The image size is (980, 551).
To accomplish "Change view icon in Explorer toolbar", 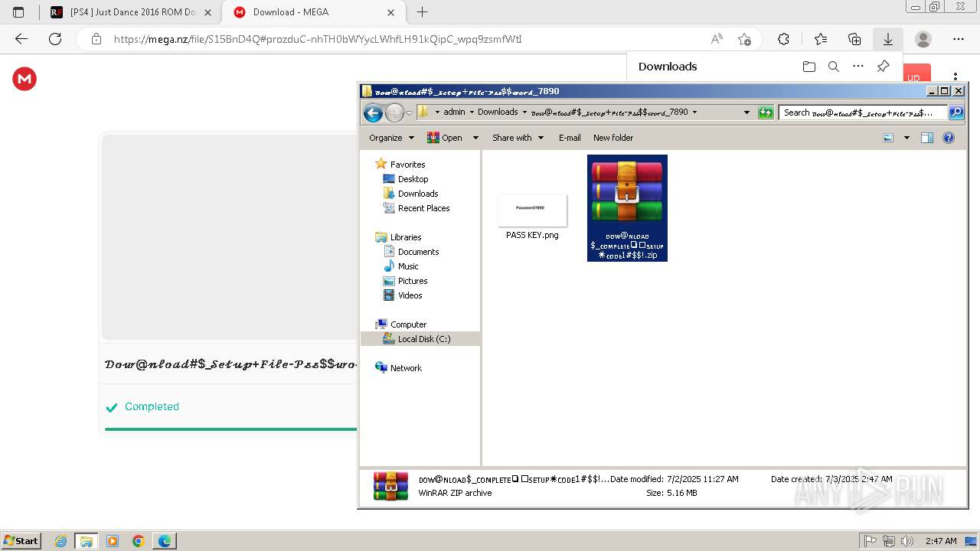I will tap(888, 138).
